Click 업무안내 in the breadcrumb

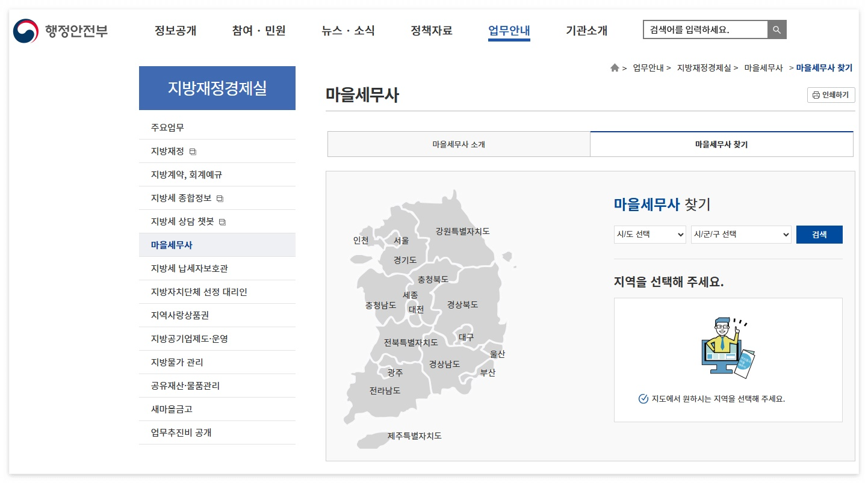tap(648, 68)
